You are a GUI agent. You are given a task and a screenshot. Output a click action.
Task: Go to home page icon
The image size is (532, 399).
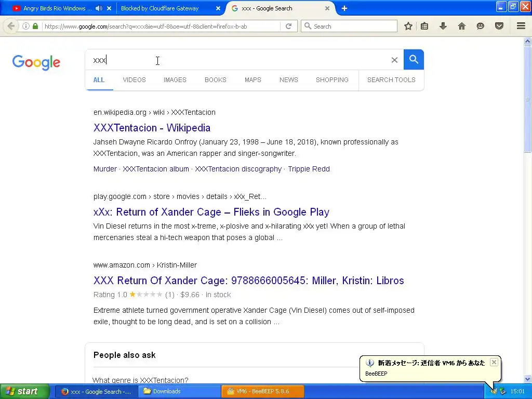point(462,26)
